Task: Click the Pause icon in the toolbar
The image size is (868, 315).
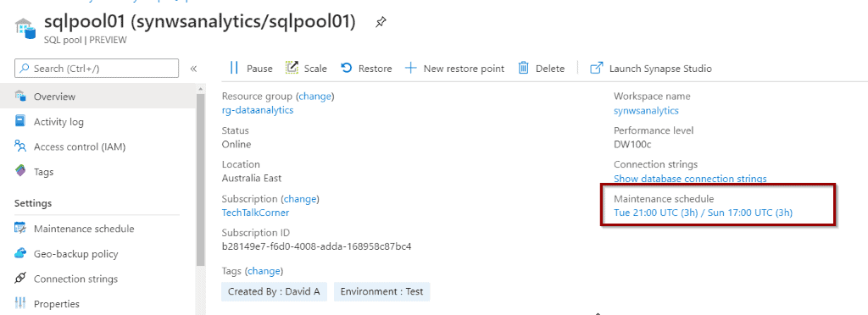Action: point(234,69)
